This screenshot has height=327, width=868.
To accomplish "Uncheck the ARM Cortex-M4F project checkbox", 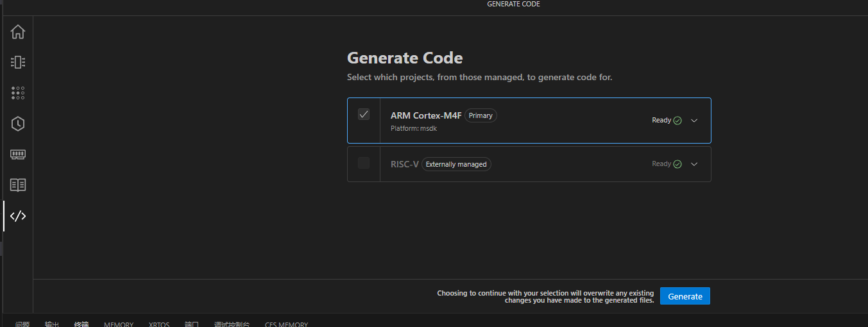I will point(364,114).
